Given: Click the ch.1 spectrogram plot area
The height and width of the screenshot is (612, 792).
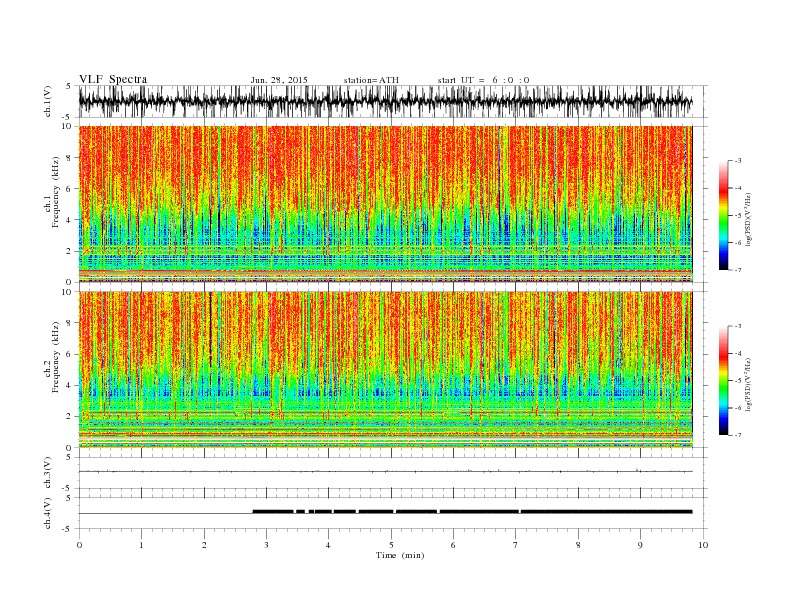Looking at the screenshot, I should (385, 204).
